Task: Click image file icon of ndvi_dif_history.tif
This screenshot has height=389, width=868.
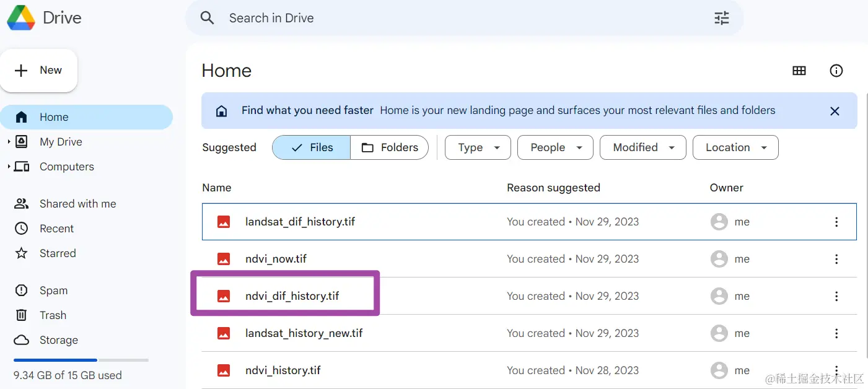Action: pyautogui.click(x=224, y=296)
